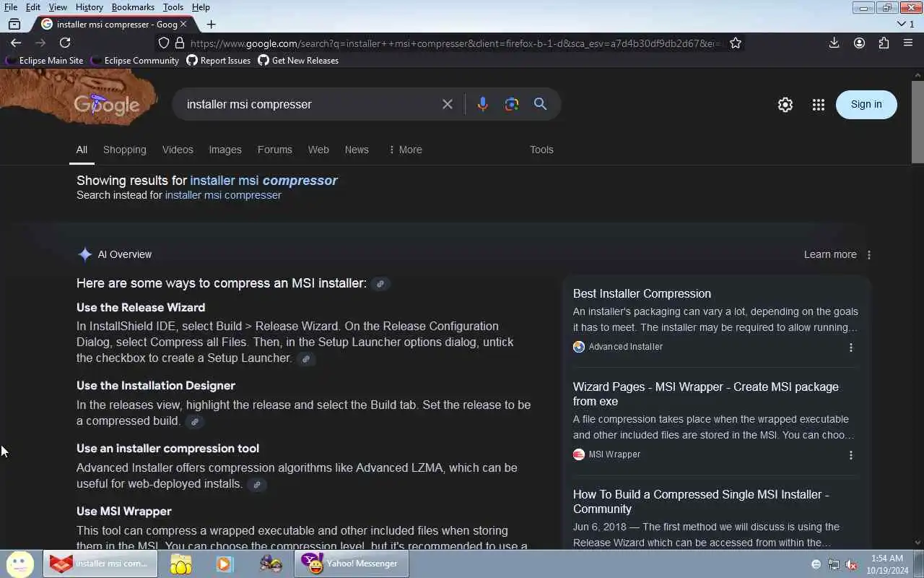
Task: Open Google quick settings gear icon
Action: pos(785,105)
